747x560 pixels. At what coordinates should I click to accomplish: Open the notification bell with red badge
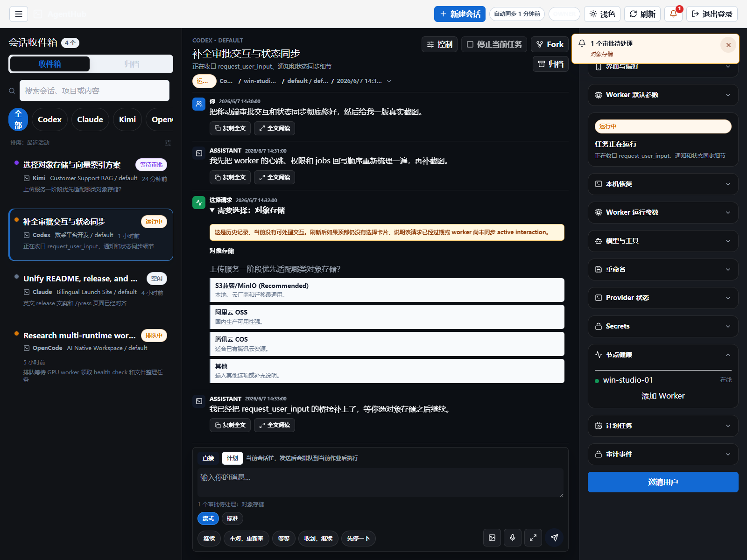(673, 14)
